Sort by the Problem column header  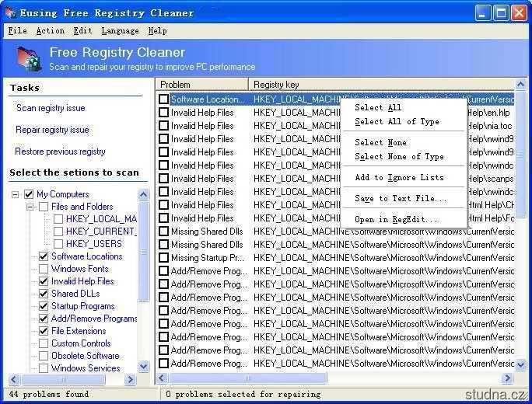click(x=202, y=85)
